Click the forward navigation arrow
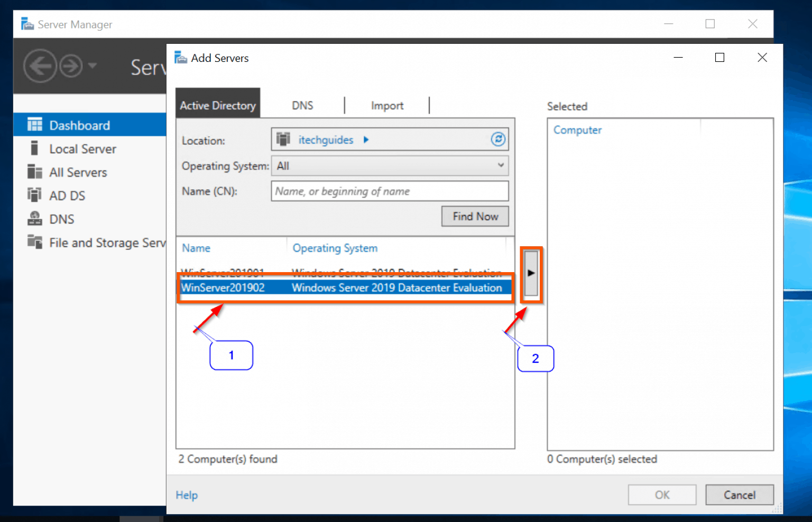 [x=70, y=66]
